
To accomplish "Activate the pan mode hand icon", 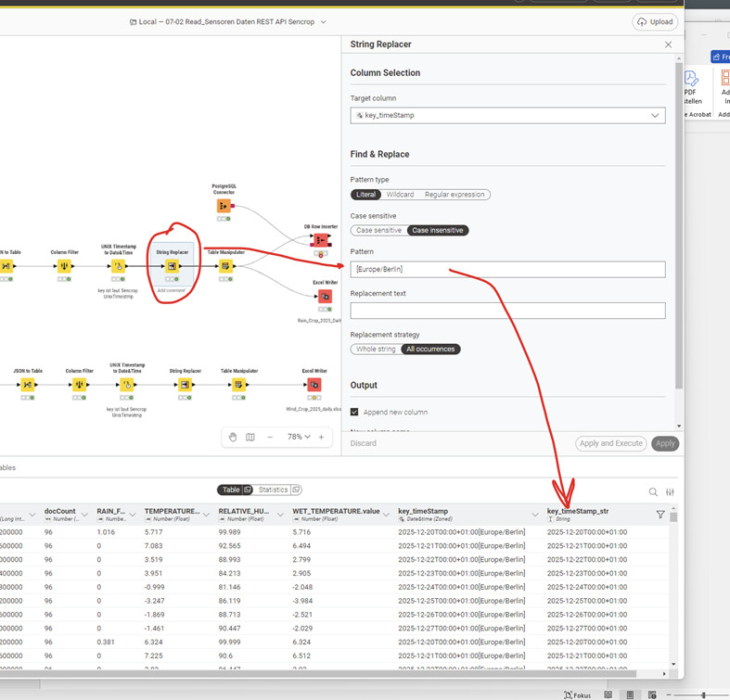I will (233, 437).
